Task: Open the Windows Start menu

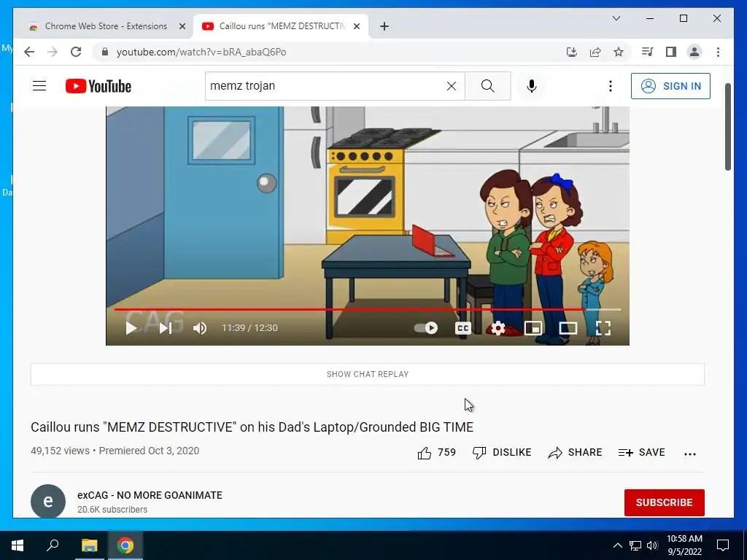Action: point(18,545)
